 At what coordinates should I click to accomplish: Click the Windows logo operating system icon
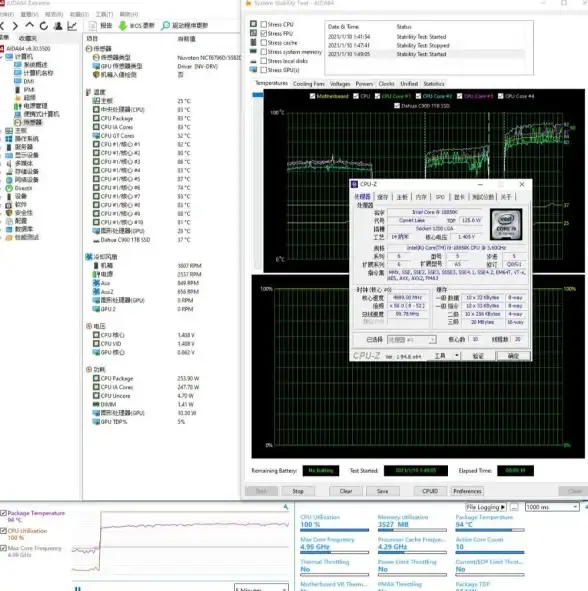tap(9, 139)
